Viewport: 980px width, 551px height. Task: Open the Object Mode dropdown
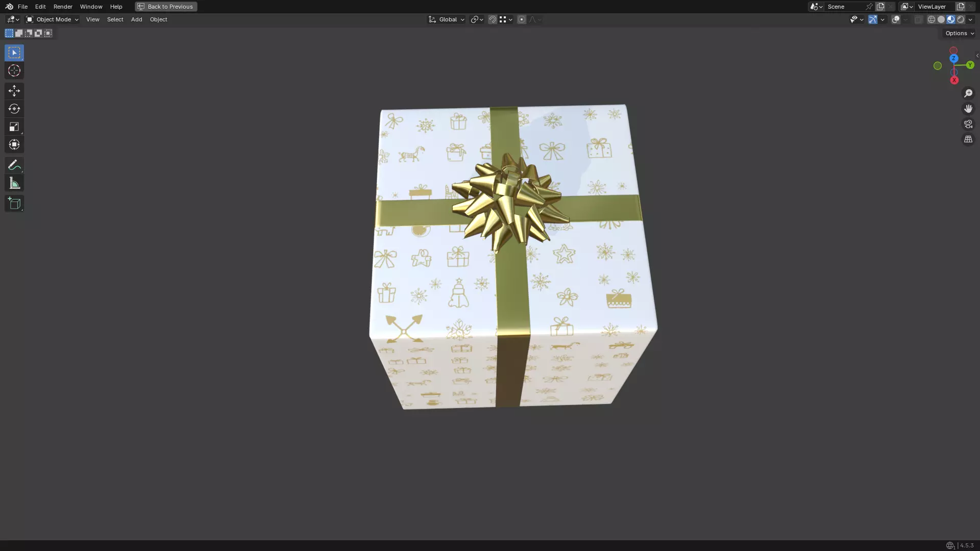(x=52, y=19)
